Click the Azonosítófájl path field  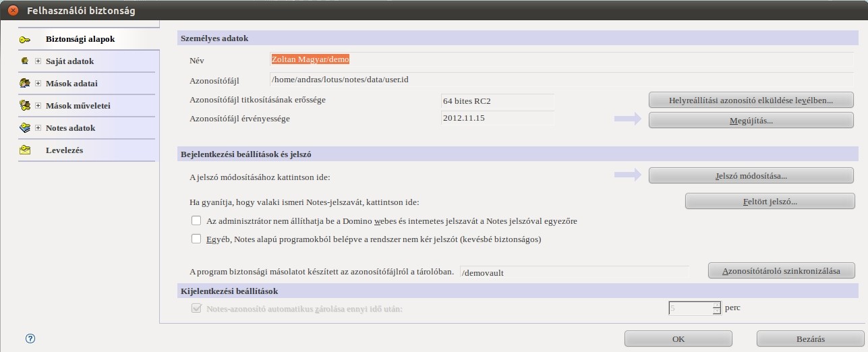[562, 80]
